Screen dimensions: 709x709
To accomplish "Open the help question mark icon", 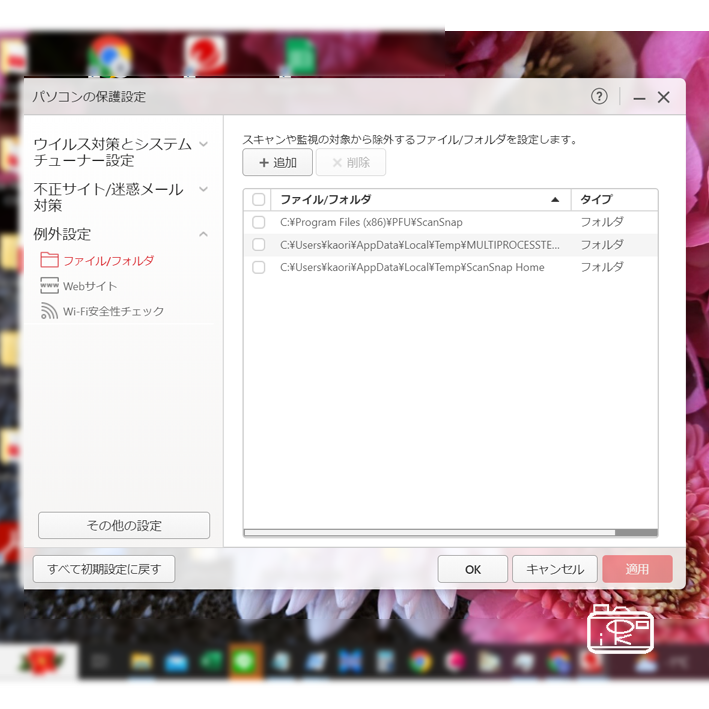I will 599,97.
